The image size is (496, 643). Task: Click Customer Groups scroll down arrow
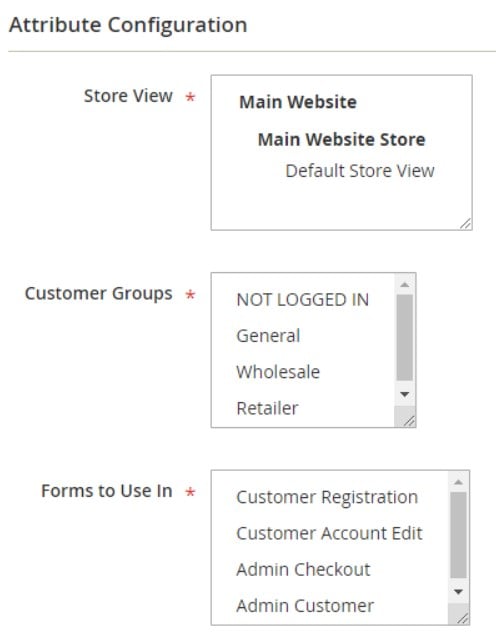pyautogui.click(x=405, y=394)
